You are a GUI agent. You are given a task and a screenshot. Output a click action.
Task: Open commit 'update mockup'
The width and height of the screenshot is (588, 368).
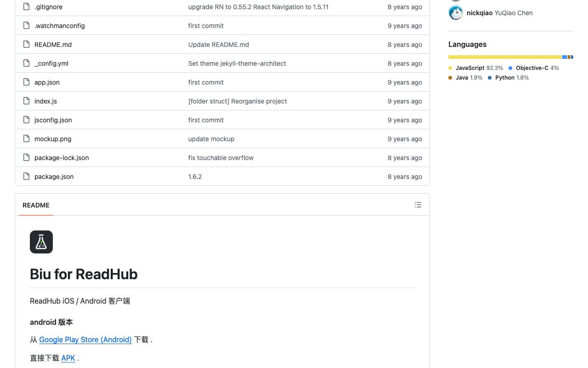coord(211,139)
